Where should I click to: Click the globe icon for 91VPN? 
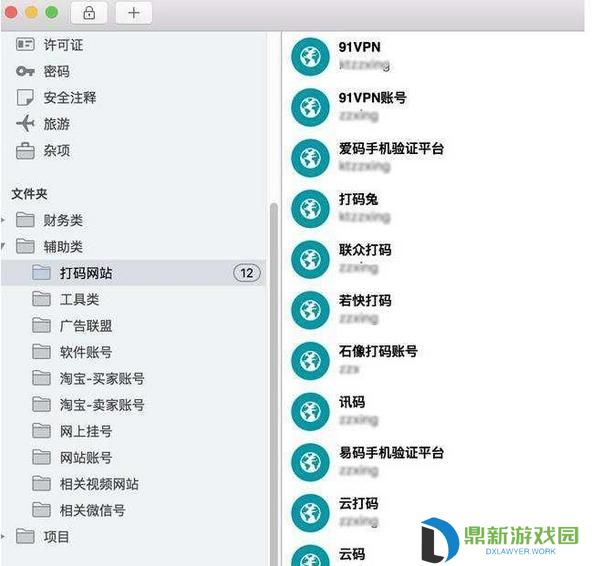point(310,57)
